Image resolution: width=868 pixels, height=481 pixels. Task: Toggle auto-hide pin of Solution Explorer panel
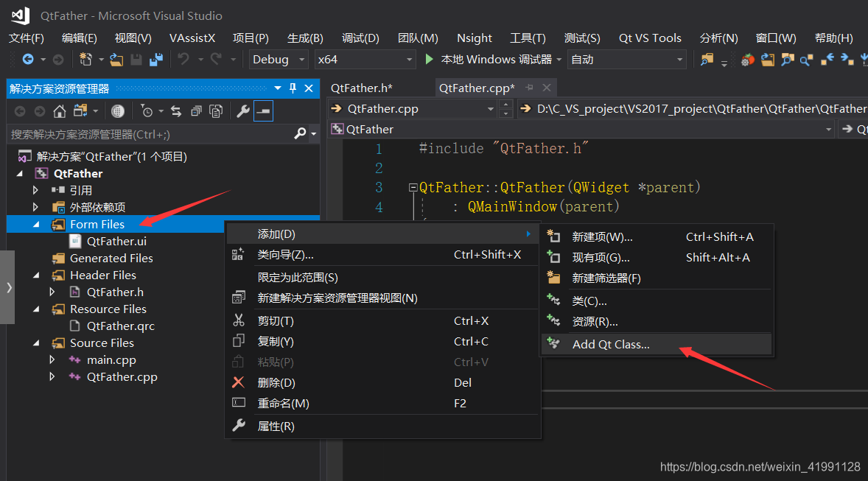point(293,88)
